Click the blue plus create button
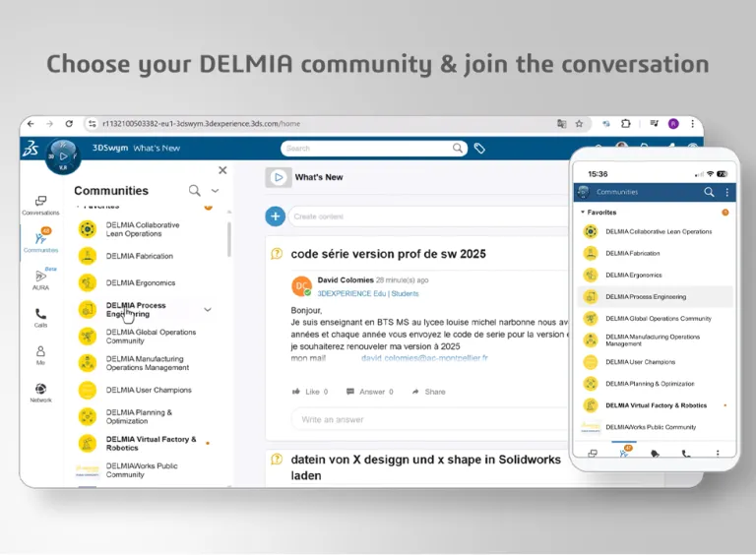The height and width of the screenshot is (555, 756). pos(276,216)
